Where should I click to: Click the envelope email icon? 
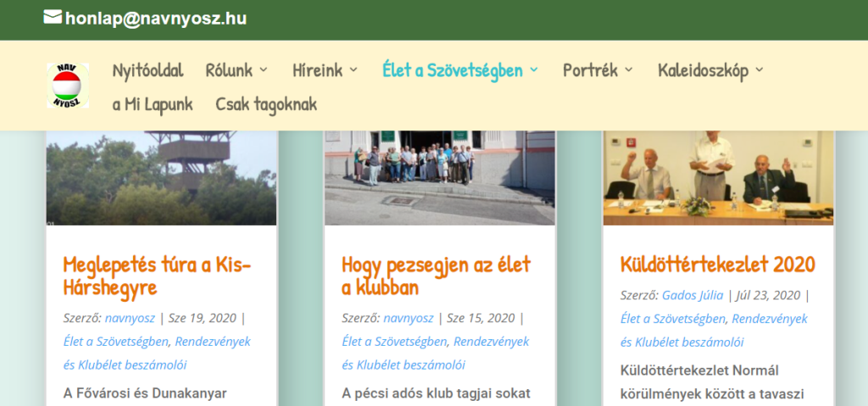53,18
